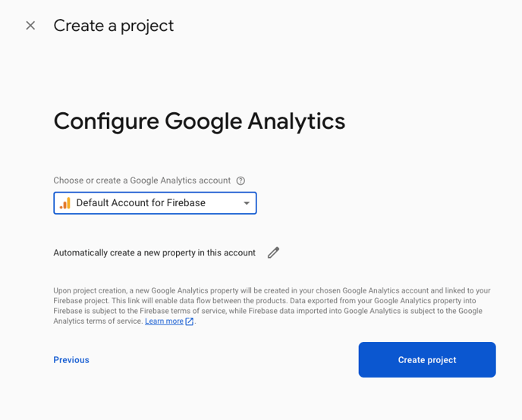
Task: Click the Create project button
Action: (x=427, y=359)
